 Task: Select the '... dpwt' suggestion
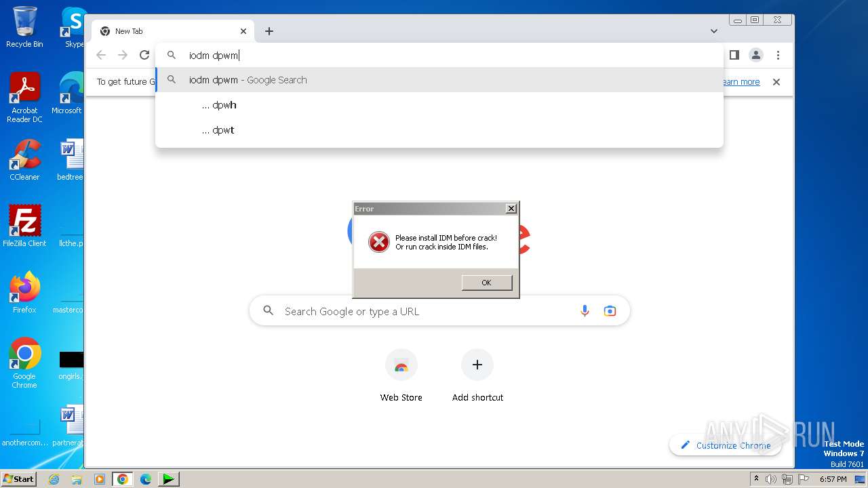click(439, 130)
